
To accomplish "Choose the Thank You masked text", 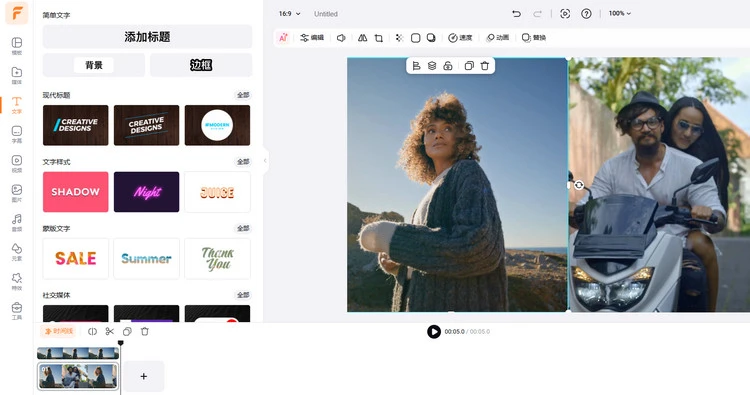I will point(217,259).
